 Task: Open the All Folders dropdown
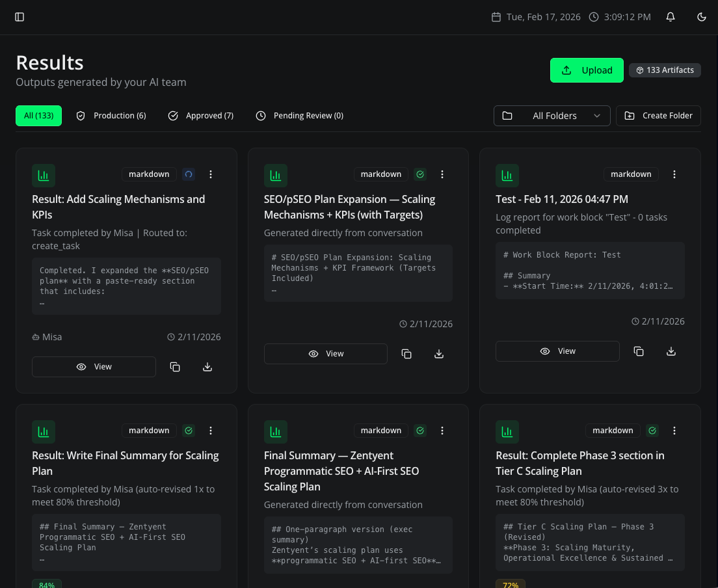(x=552, y=115)
